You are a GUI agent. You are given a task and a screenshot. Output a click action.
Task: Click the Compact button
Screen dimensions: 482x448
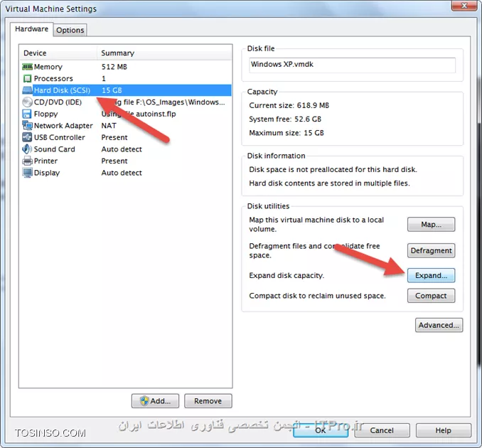(x=431, y=296)
